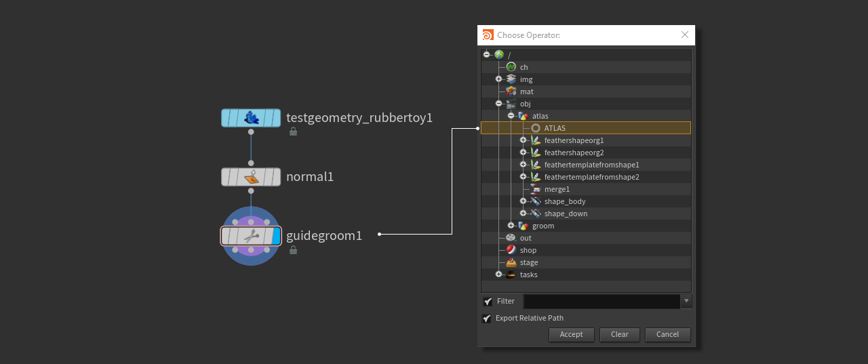This screenshot has width=868, height=364.
Task: Expand the feathertemplatefromshape1 node
Action: point(524,165)
